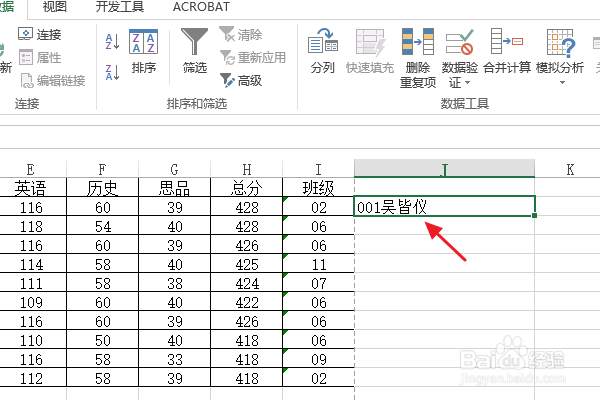Click the 数据验证 data validation icon
This screenshot has height=400, width=600.
(460, 42)
